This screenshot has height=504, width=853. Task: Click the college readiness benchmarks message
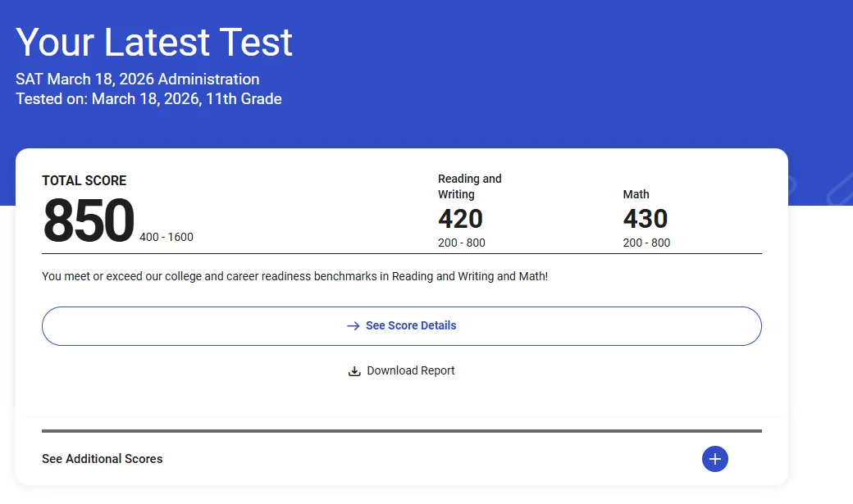point(294,277)
